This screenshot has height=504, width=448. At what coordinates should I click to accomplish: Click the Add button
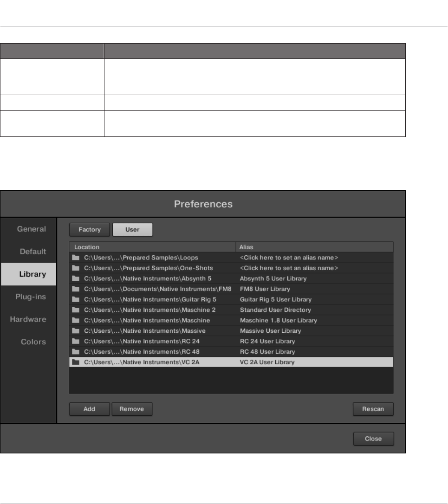pos(90,409)
